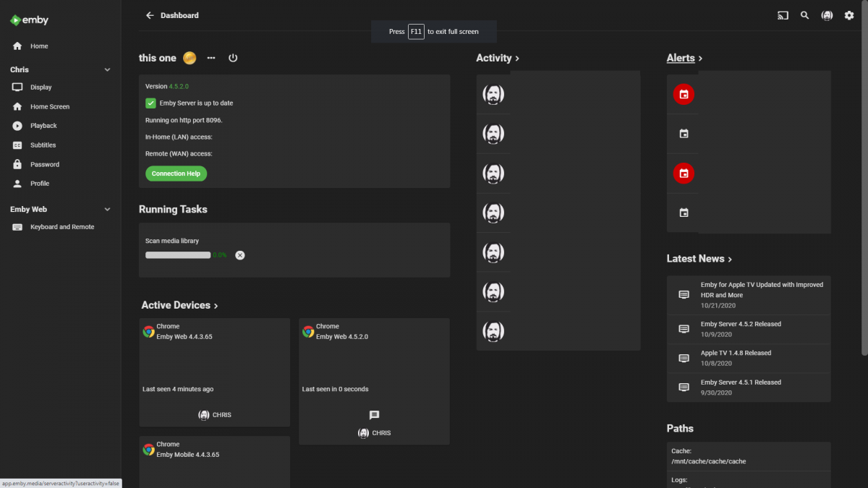Collapse the Emby Web sidebar section
This screenshot has height=488, width=868.
click(108, 210)
